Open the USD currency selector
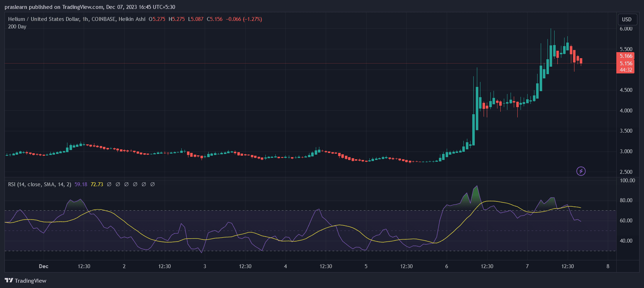644x288 pixels. (x=627, y=20)
